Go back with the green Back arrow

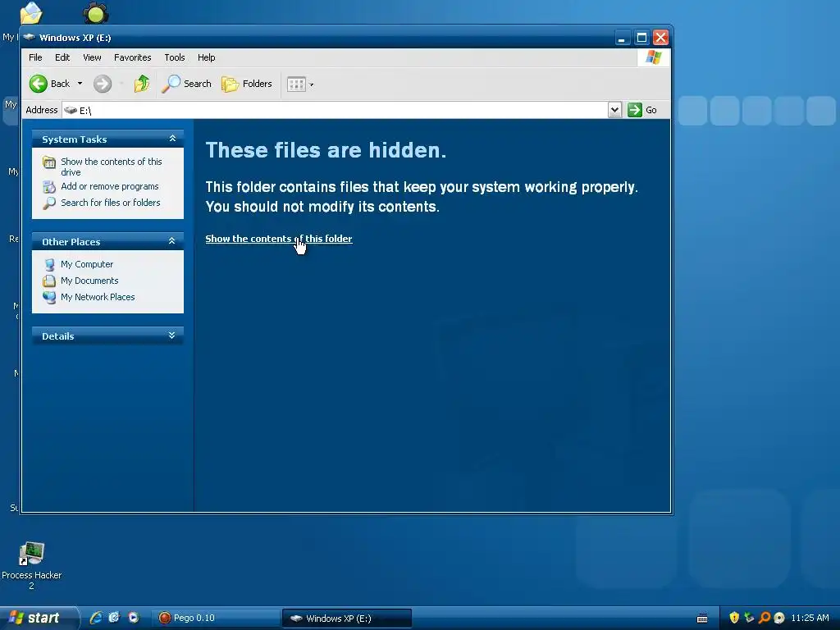[49, 84]
